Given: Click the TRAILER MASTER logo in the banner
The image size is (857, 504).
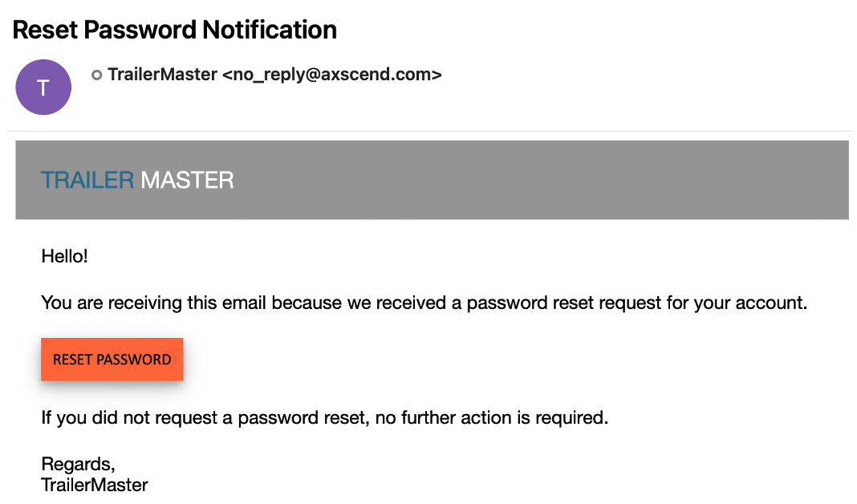Looking at the screenshot, I should 136,180.
